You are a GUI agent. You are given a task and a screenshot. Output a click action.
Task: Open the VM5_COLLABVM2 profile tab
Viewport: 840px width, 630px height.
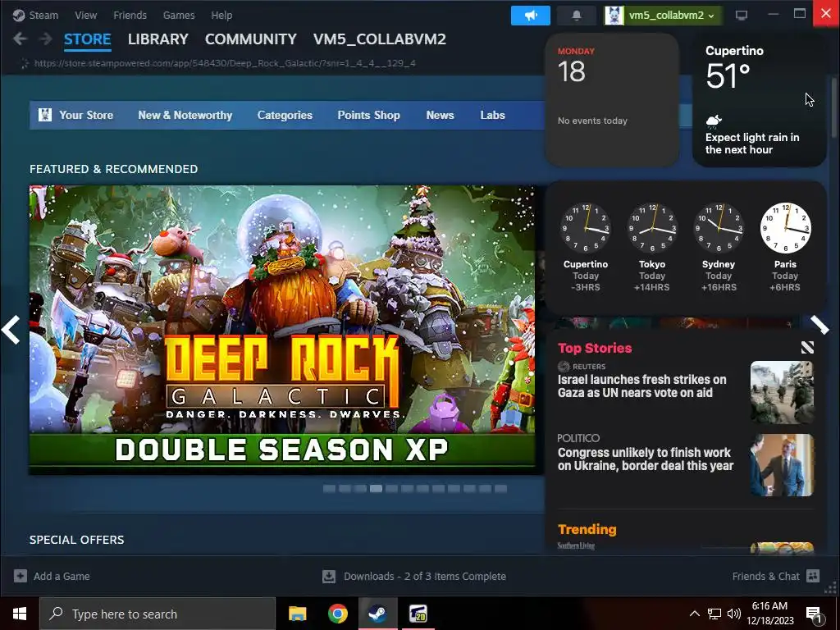tap(379, 39)
